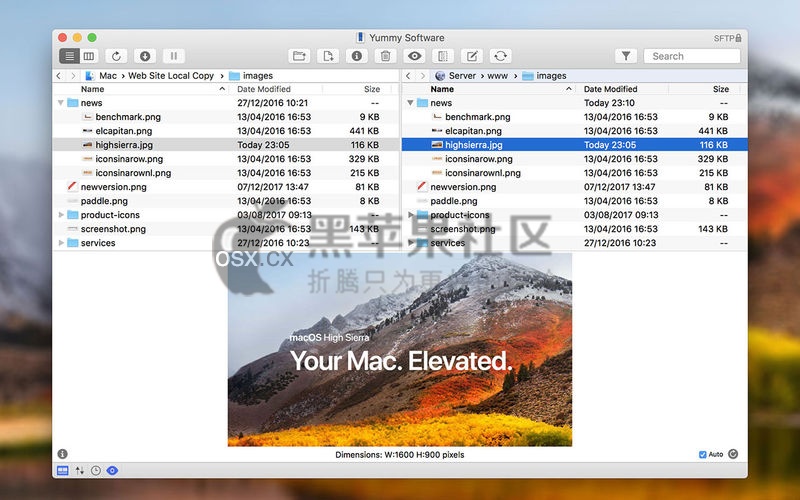800x500 pixels.
Task: Sort server pane by Date Modified
Action: pyautogui.click(x=611, y=89)
